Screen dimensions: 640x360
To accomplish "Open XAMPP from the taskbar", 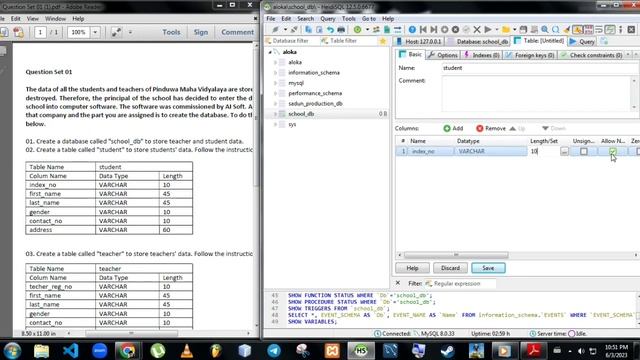I will click(332, 351).
